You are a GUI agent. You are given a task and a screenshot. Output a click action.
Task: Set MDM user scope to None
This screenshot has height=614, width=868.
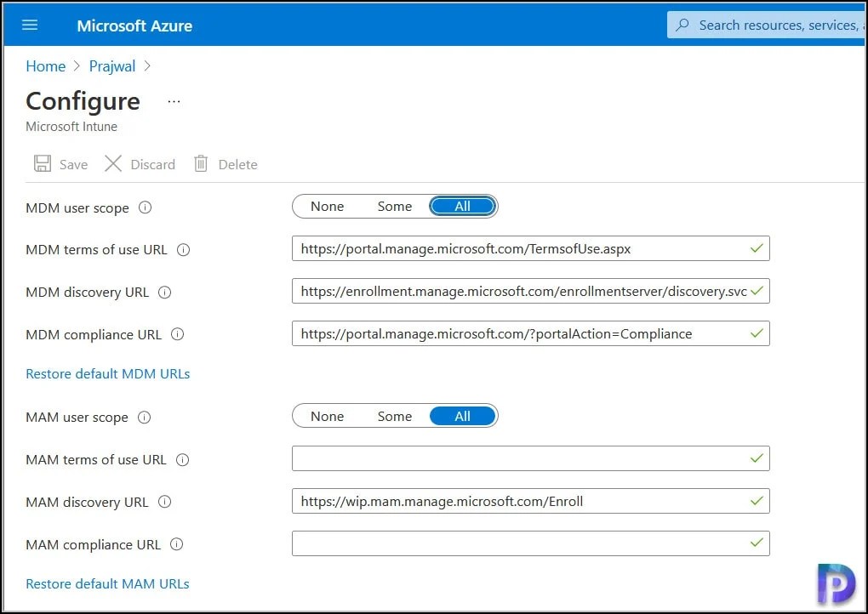pyautogui.click(x=328, y=206)
